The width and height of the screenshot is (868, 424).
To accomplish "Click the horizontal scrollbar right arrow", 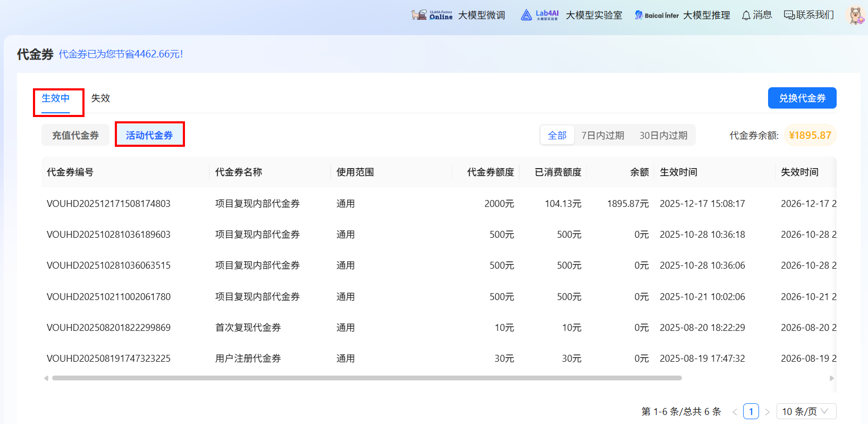I will point(832,378).
